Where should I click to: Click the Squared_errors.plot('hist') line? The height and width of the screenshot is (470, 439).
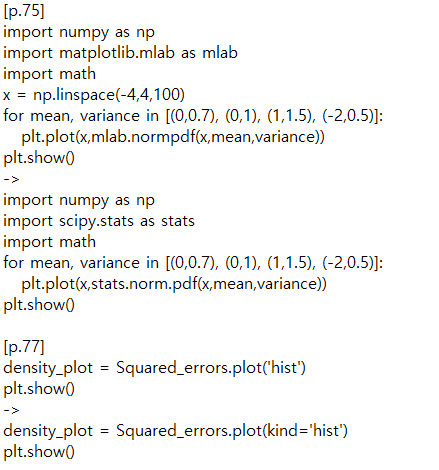tap(154, 368)
